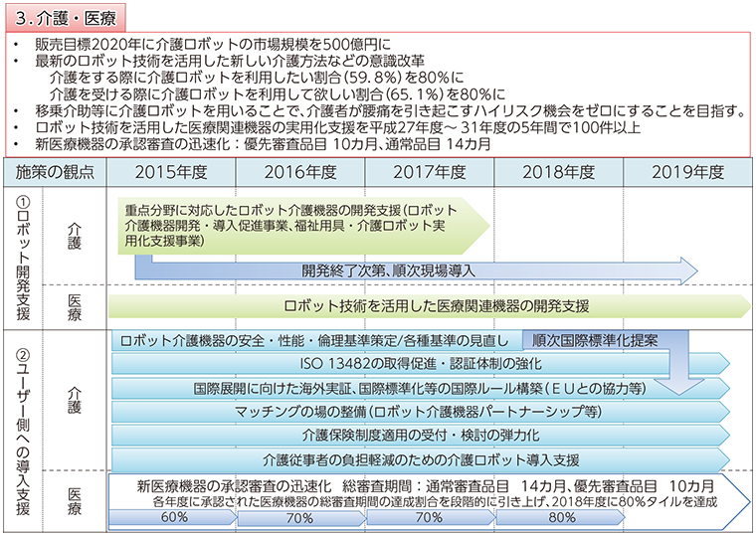Click the 'ISO 13482の取得促進・認証体制の強化' bar
Screen dimensions: 756x536
click(421, 363)
